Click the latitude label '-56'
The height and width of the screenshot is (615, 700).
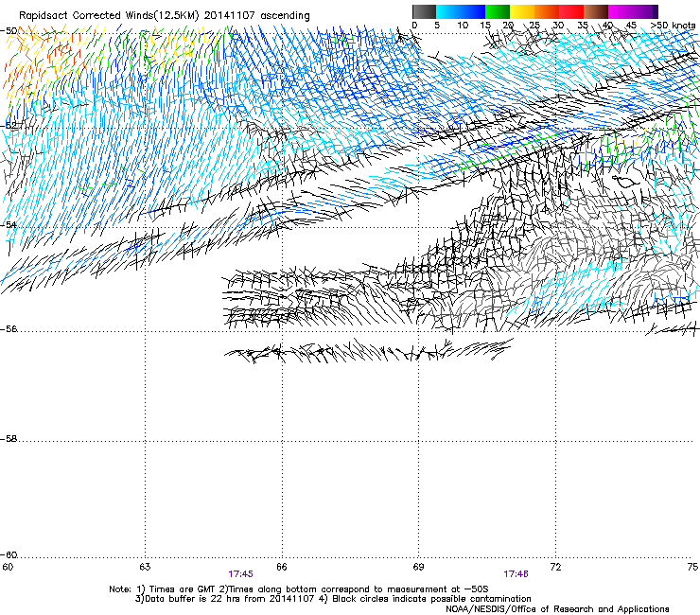[x=9, y=329]
